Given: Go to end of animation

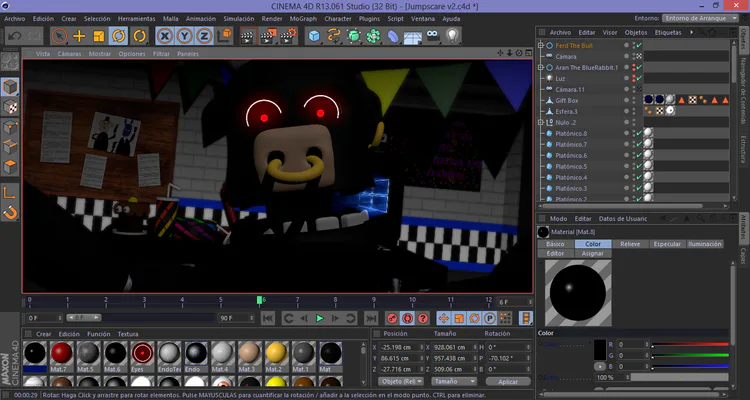Looking at the screenshot, I should [x=371, y=318].
